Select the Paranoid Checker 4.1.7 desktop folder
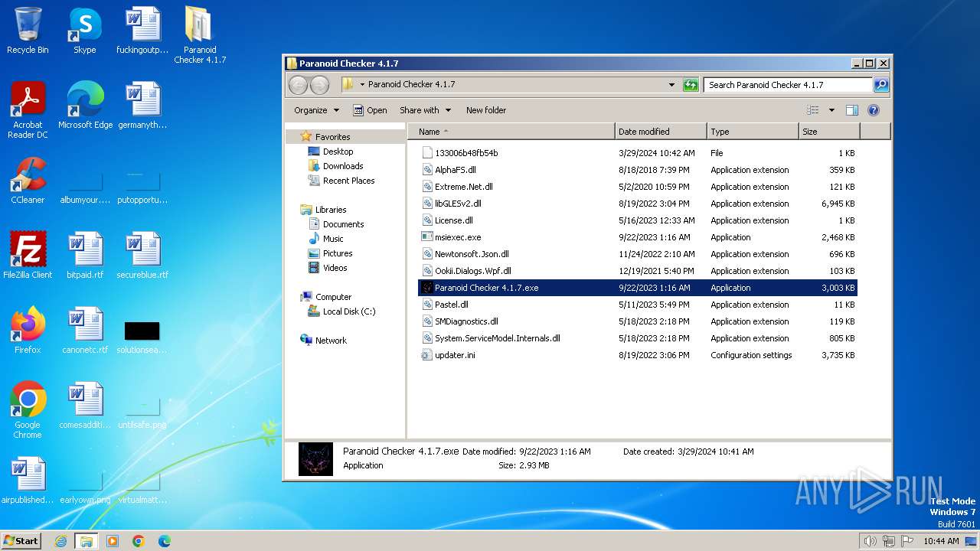The image size is (980, 551). point(200,35)
